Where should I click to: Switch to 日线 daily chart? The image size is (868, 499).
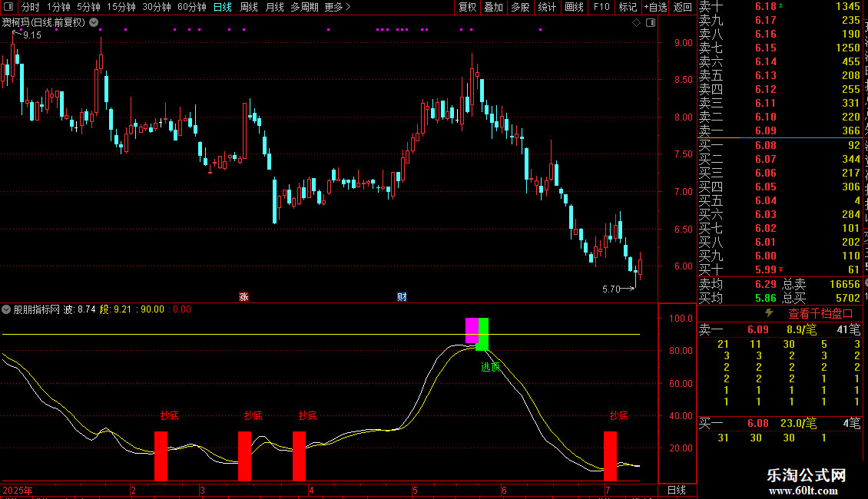pyautogui.click(x=223, y=7)
